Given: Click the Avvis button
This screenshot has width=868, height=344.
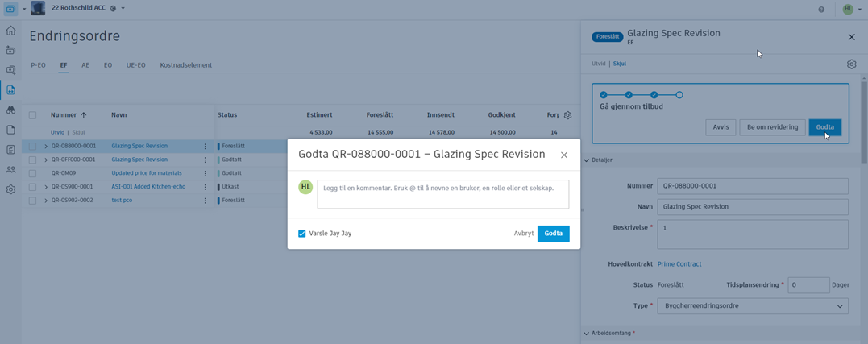Looking at the screenshot, I should [721, 126].
